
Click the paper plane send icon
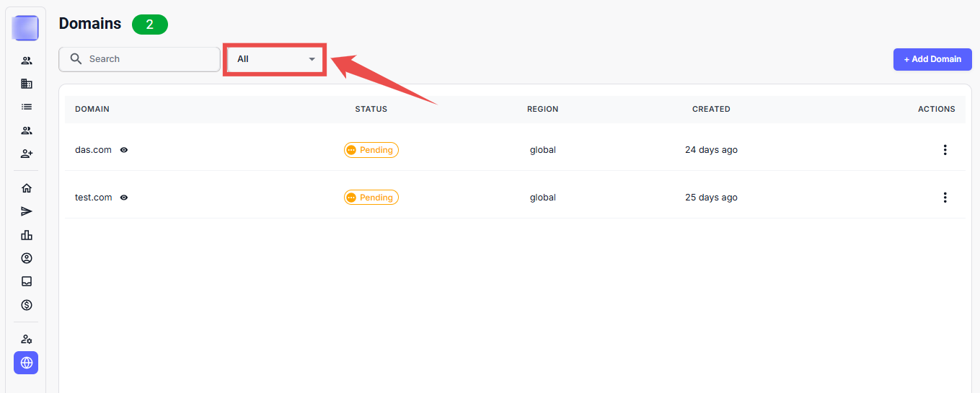(x=27, y=211)
